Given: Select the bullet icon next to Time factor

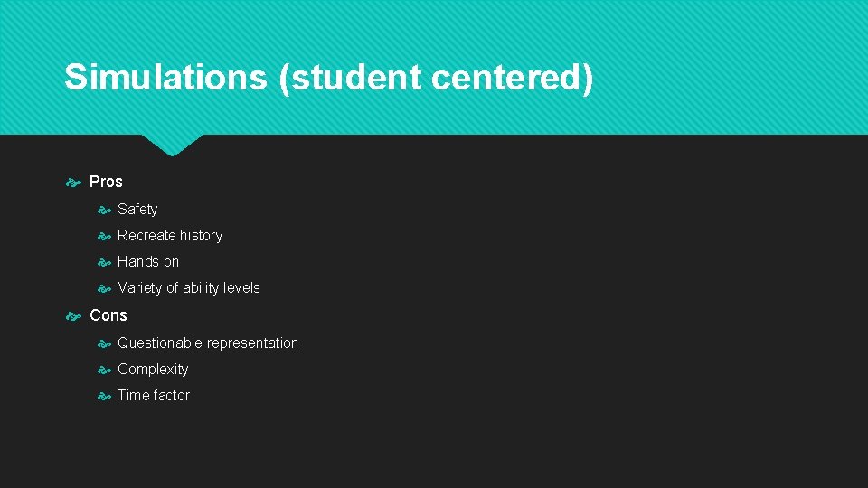Looking at the screenshot, I should click(x=104, y=396).
